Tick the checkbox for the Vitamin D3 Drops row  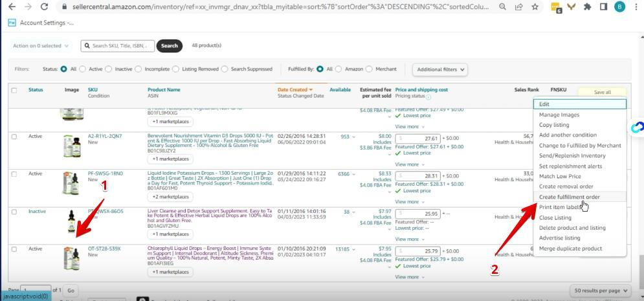point(14,137)
